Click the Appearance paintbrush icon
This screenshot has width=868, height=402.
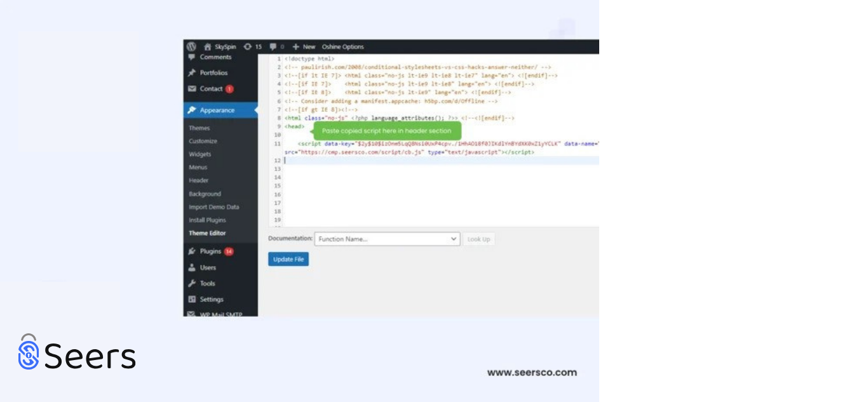[192, 110]
